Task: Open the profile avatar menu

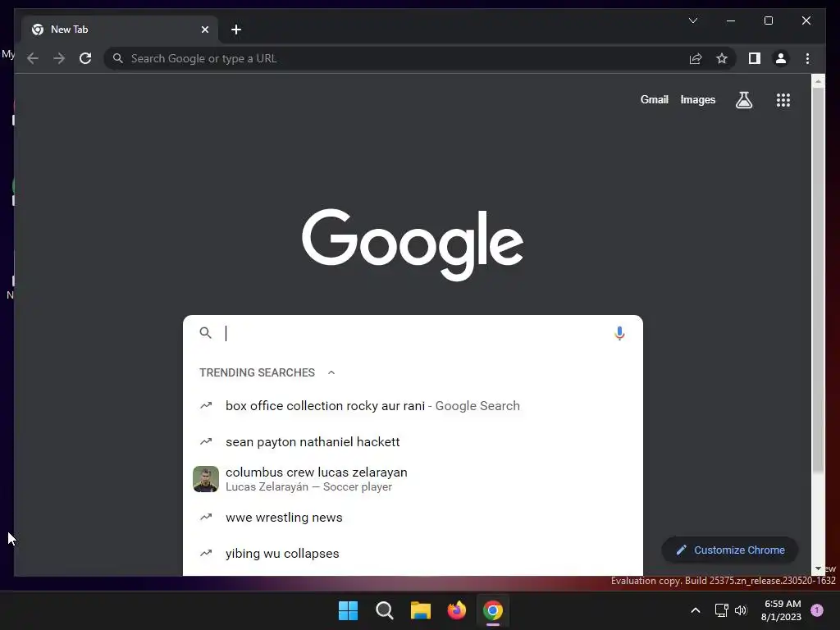Action: pos(781,58)
